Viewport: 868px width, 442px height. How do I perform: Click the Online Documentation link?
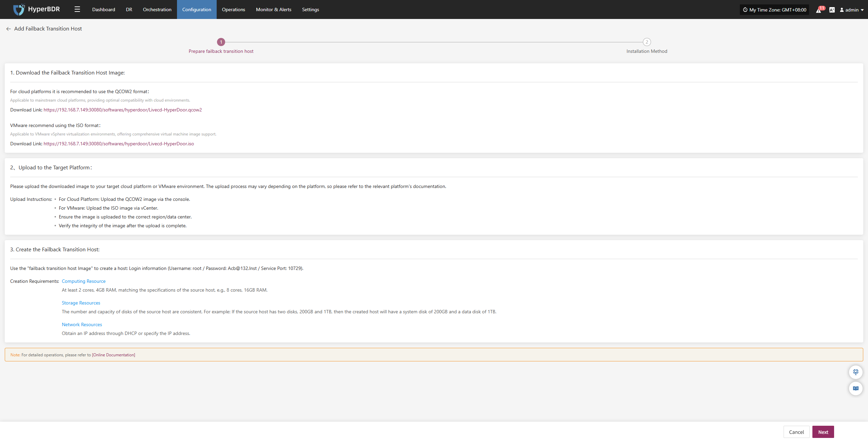[x=114, y=355]
